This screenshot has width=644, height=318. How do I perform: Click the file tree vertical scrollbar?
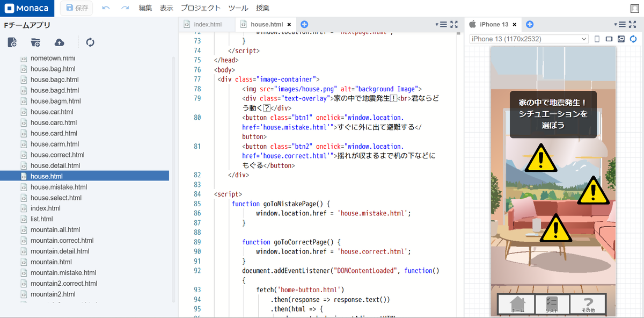tap(173, 180)
